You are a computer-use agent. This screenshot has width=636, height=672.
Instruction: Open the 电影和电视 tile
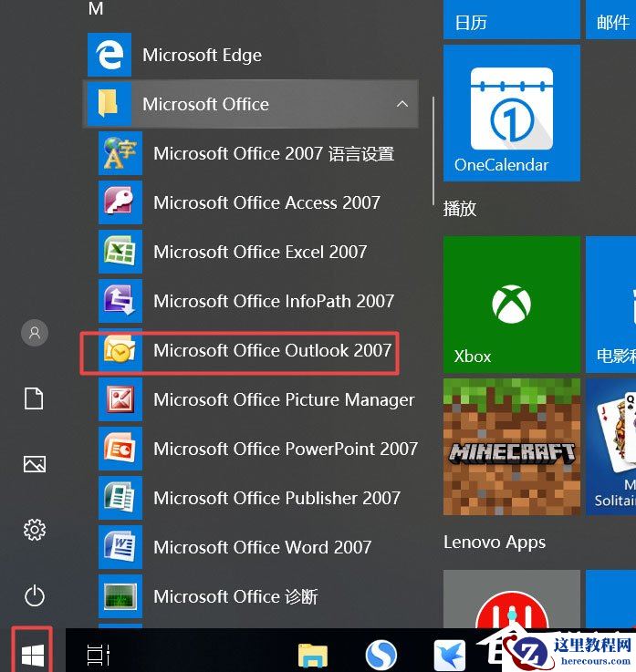click(x=610, y=305)
